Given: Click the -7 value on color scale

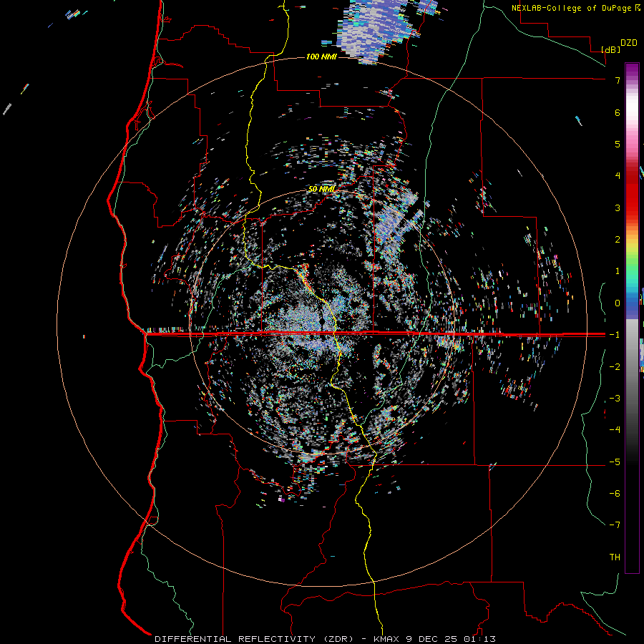Looking at the screenshot, I should (x=615, y=525).
